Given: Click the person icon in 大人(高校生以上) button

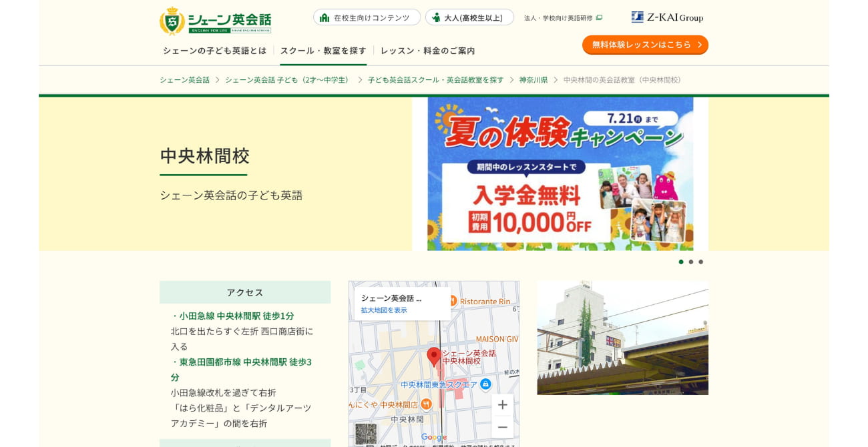Looking at the screenshot, I should pos(437,17).
